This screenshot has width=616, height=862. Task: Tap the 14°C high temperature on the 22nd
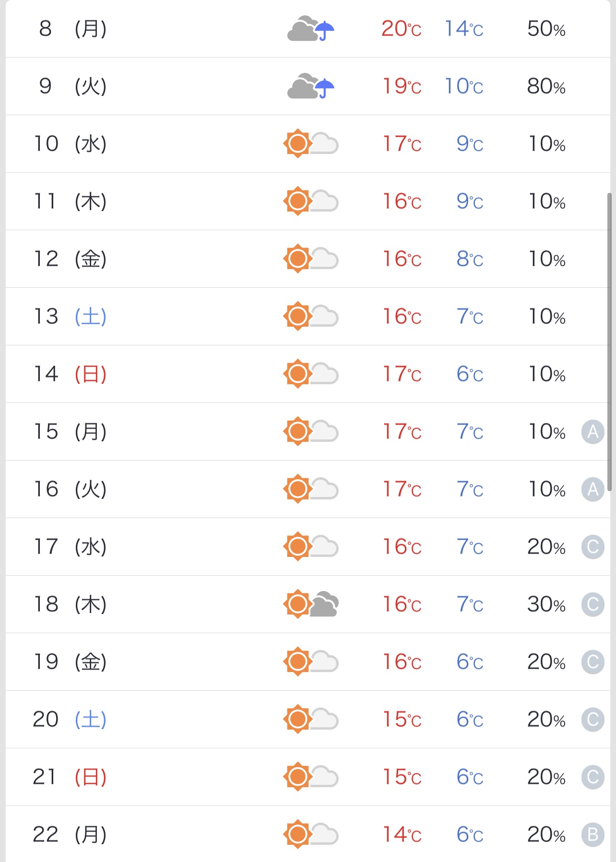click(x=402, y=835)
